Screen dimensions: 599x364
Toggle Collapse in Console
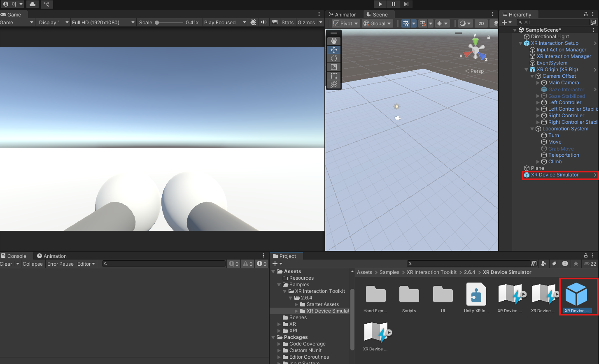[x=33, y=264]
